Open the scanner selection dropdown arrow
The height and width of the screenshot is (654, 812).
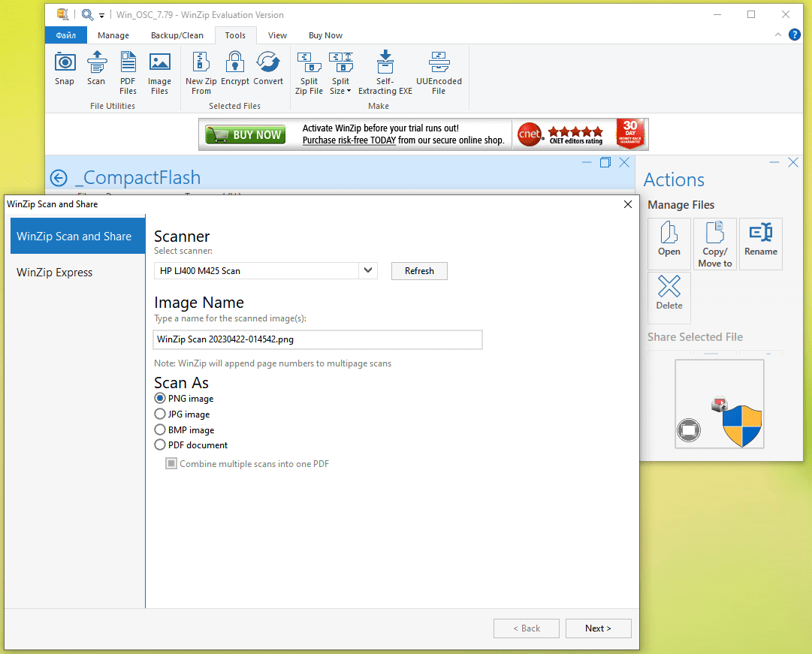coord(368,270)
